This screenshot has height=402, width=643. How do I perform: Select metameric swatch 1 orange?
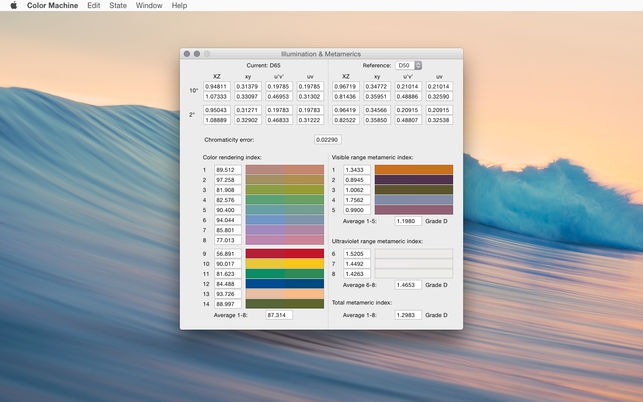pyautogui.click(x=414, y=170)
